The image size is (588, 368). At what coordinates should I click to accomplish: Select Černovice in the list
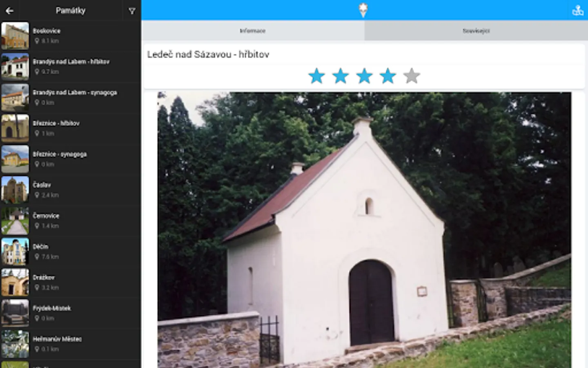click(71, 221)
